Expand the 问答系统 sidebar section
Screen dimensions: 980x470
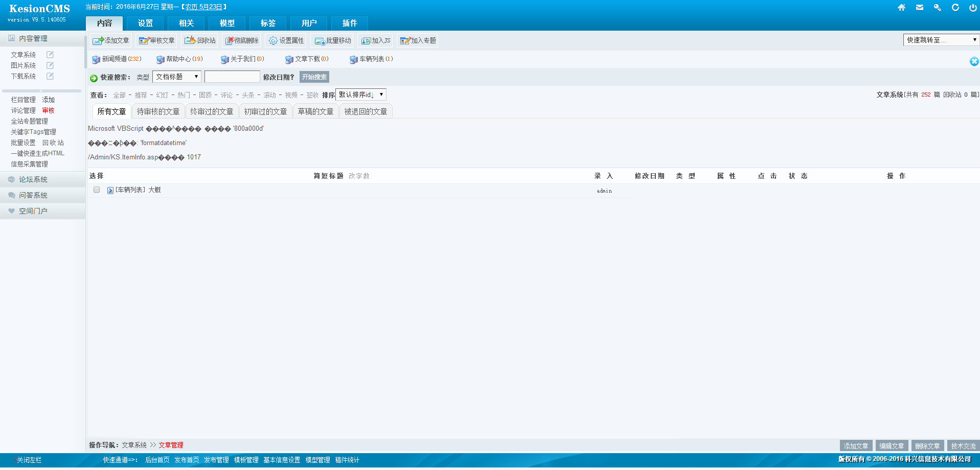pyautogui.click(x=42, y=195)
